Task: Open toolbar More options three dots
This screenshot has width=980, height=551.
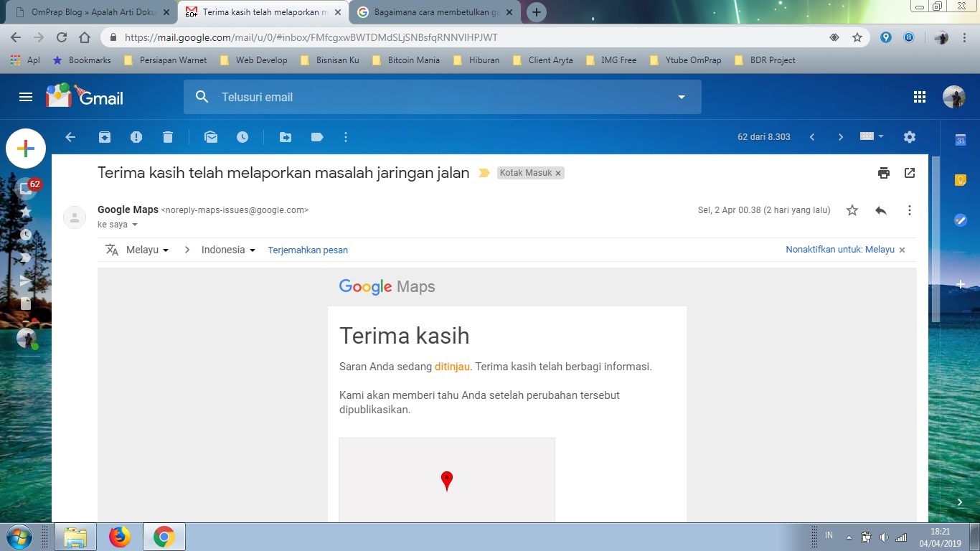Action: [x=346, y=137]
